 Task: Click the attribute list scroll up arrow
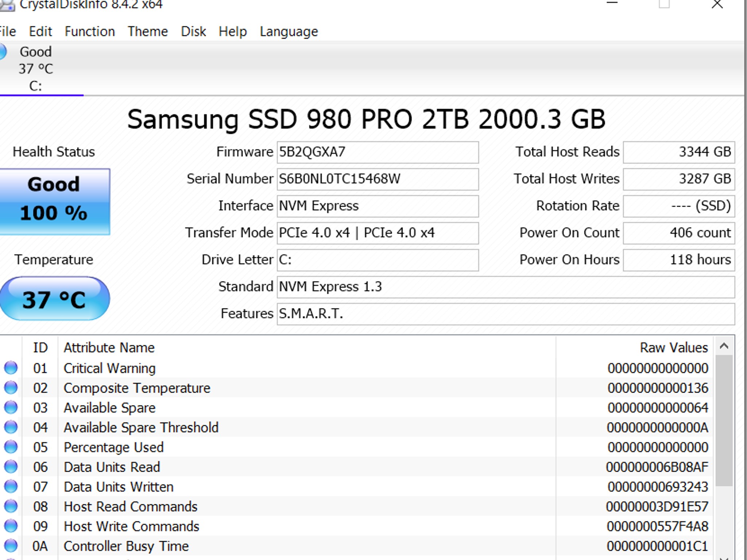click(x=724, y=346)
